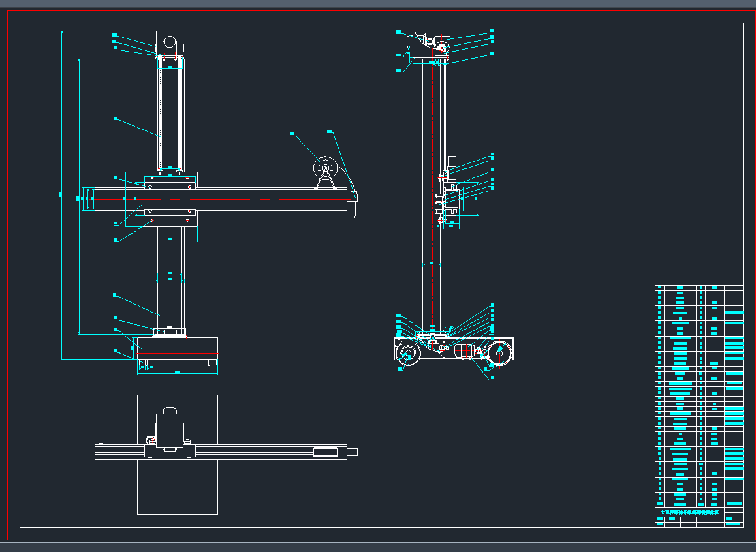Screen dimensions: 756x552
Task: Select the top row of the parts list table
Action: pyautogui.click(x=699, y=288)
